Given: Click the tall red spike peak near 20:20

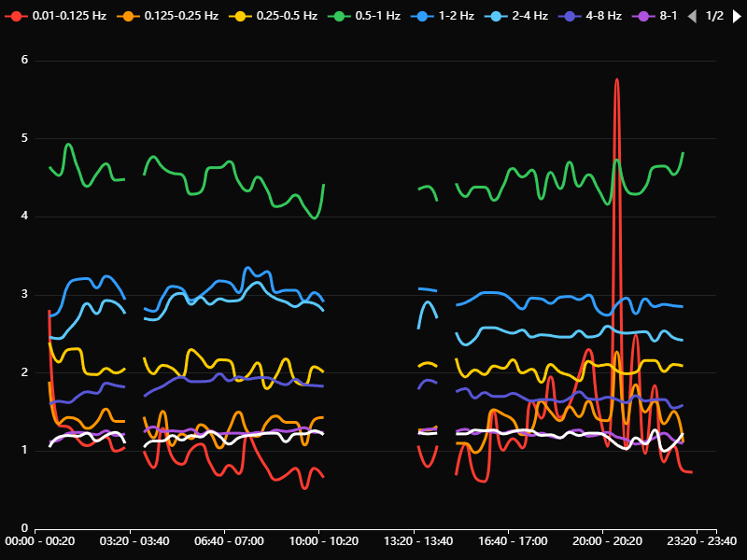Looking at the screenshot, I should pyautogui.click(x=617, y=80).
